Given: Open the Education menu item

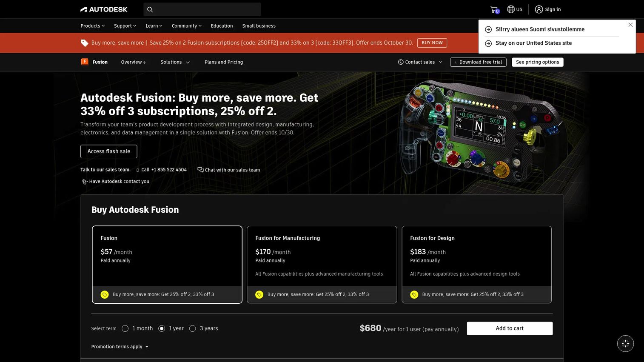Looking at the screenshot, I should tap(222, 26).
